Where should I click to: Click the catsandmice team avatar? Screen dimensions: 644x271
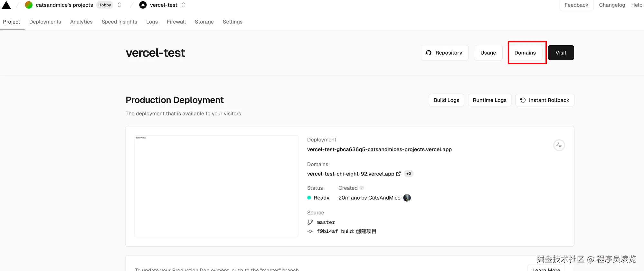[x=29, y=5]
